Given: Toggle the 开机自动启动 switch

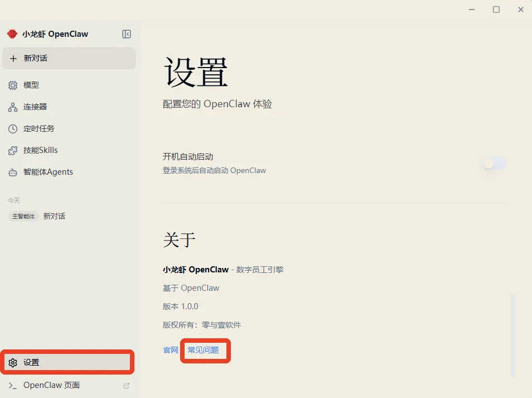Looking at the screenshot, I should pos(494,164).
